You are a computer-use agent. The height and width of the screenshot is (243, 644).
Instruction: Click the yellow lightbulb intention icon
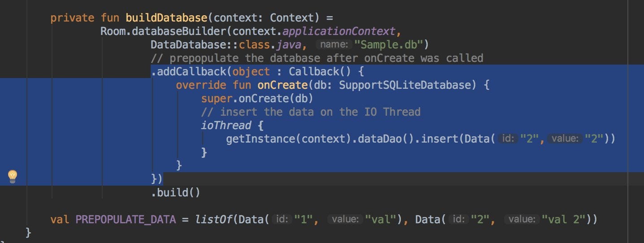click(x=13, y=177)
